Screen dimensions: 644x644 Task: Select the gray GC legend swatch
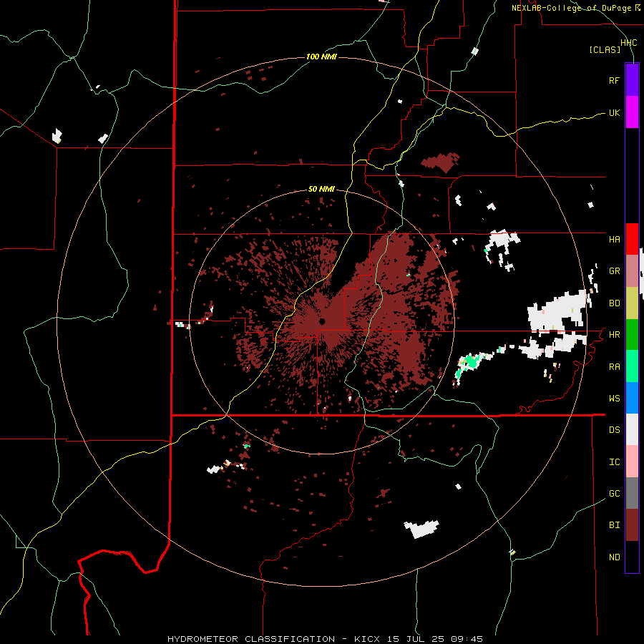[632, 493]
